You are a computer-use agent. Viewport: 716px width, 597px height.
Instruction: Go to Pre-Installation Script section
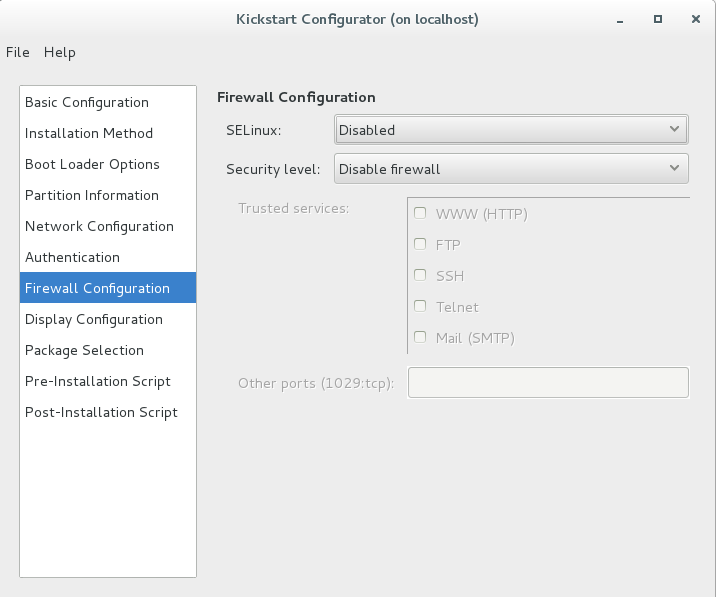pos(108,381)
